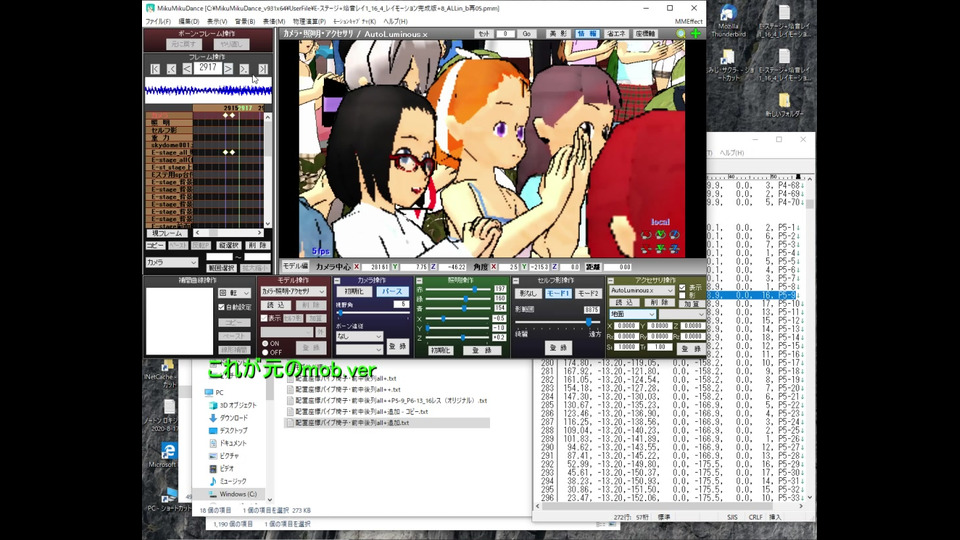Viewport: 960px width, 540px height.
Task: Click the green Y-axis rotation gizmo icon
Action: pos(660,235)
